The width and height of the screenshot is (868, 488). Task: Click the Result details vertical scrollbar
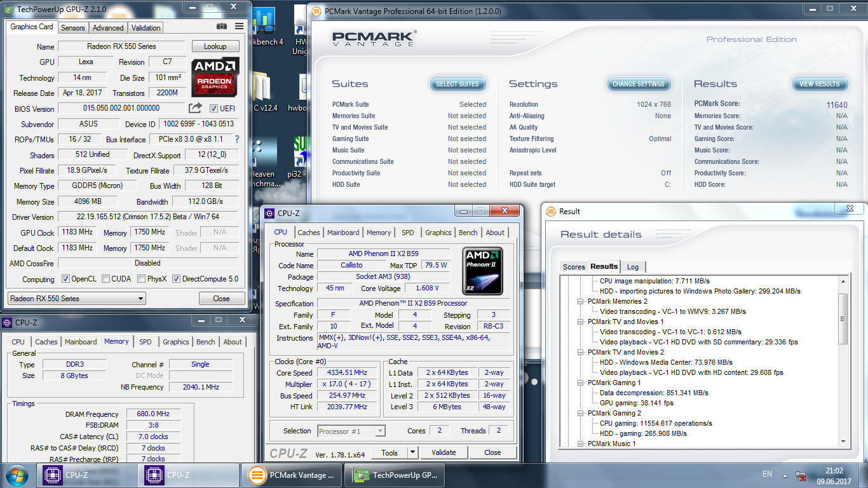(843, 362)
